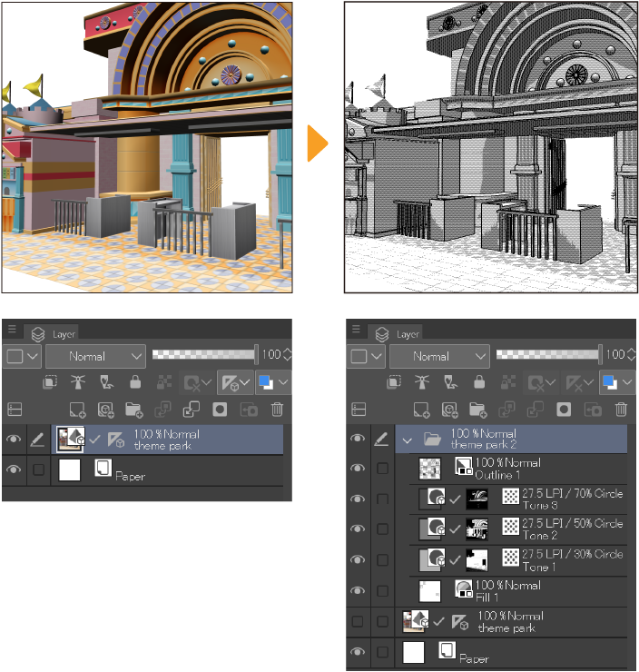Delete layer with trash icon in right panel
This screenshot has width=639, height=672.
pyautogui.click(x=621, y=410)
